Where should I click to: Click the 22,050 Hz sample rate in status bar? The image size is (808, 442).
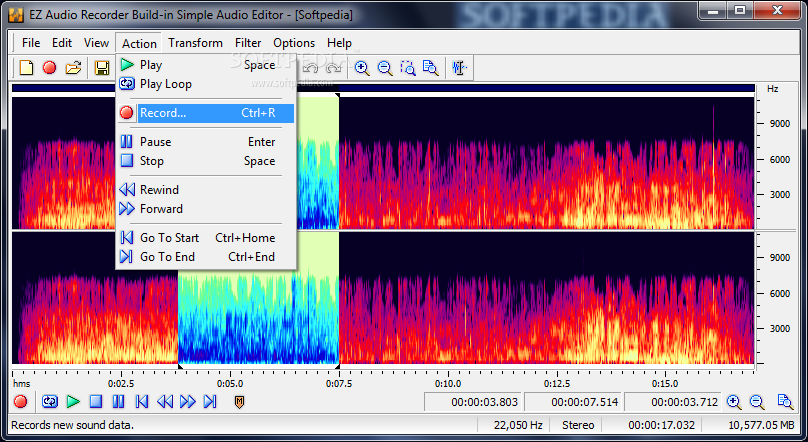[x=518, y=425]
